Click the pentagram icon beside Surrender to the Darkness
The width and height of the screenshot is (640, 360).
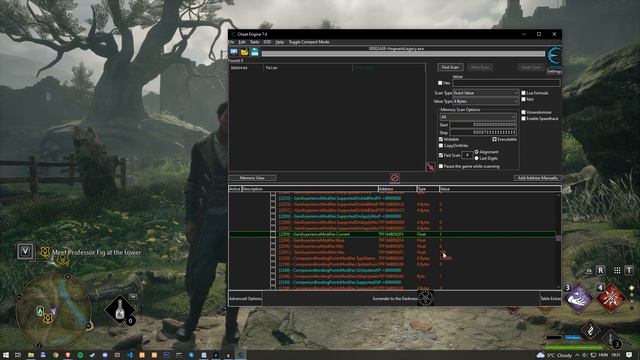(x=426, y=298)
